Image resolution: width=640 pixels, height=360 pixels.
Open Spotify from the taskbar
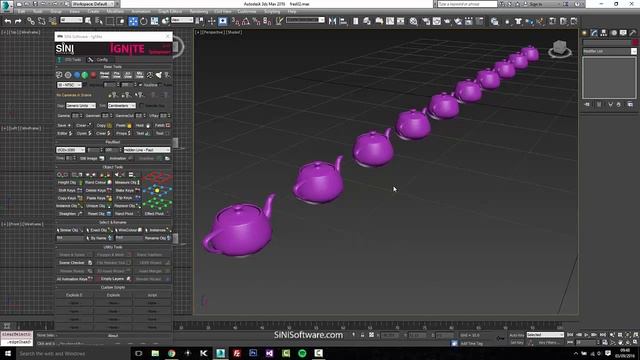(302, 353)
